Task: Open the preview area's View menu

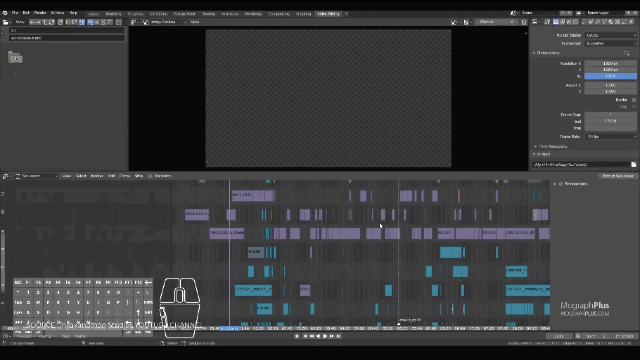Action: [x=195, y=22]
